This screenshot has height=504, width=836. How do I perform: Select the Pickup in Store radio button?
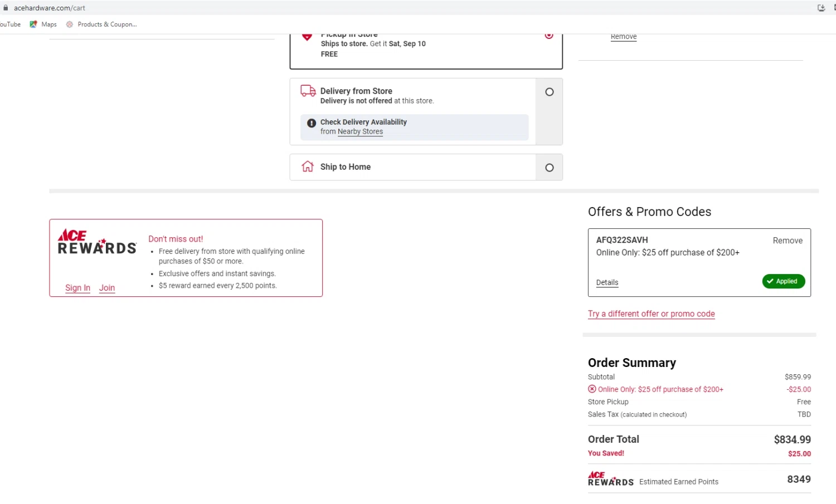pos(549,36)
